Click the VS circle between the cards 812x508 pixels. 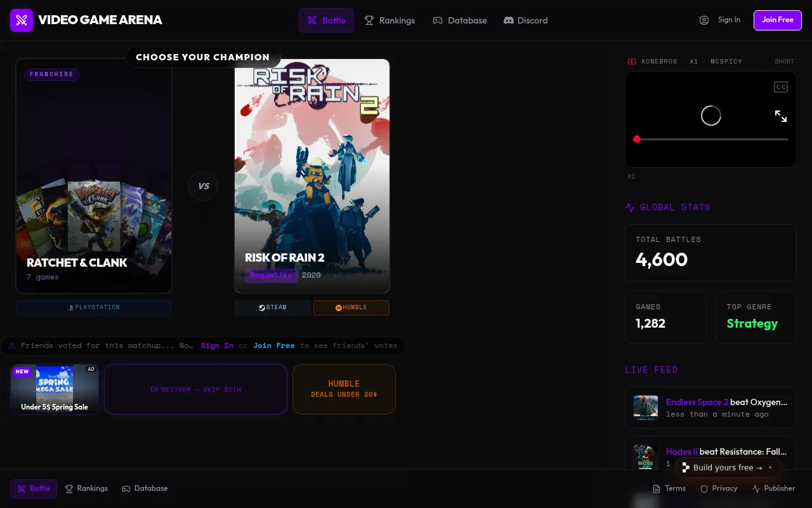(x=203, y=186)
